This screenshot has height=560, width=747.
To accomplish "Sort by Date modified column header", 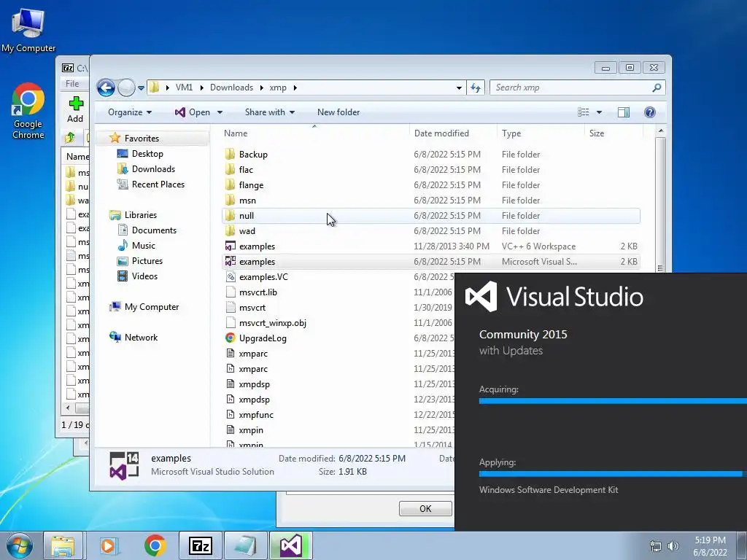I will 452,133.
